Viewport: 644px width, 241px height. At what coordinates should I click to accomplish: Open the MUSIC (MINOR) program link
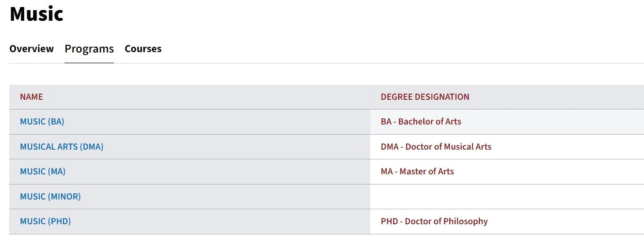(x=50, y=196)
